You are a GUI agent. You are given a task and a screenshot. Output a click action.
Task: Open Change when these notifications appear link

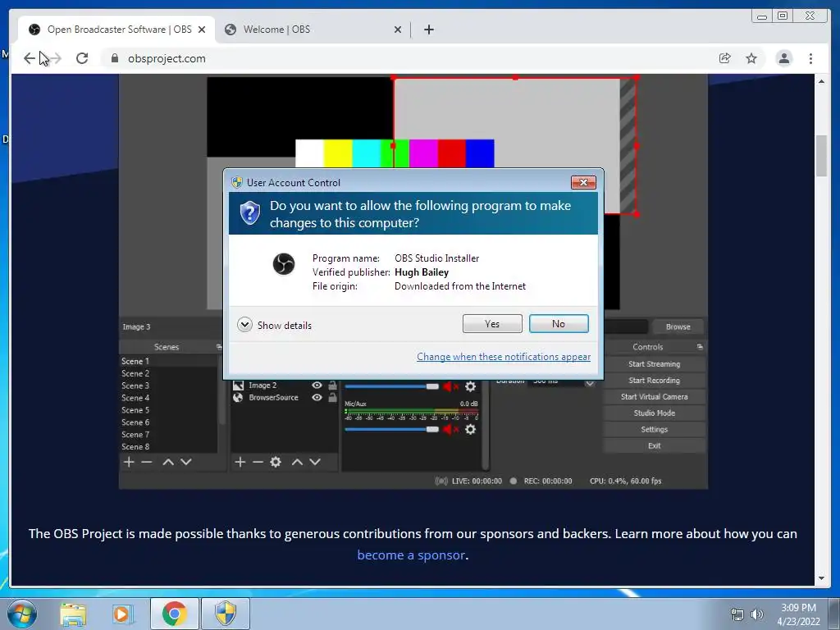[504, 357]
